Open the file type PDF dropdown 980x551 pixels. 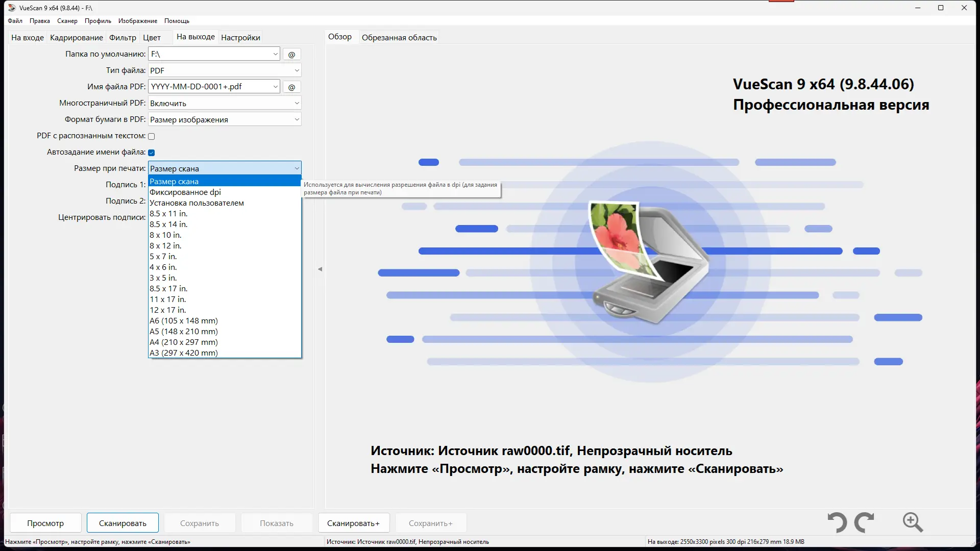tap(225, 70)
